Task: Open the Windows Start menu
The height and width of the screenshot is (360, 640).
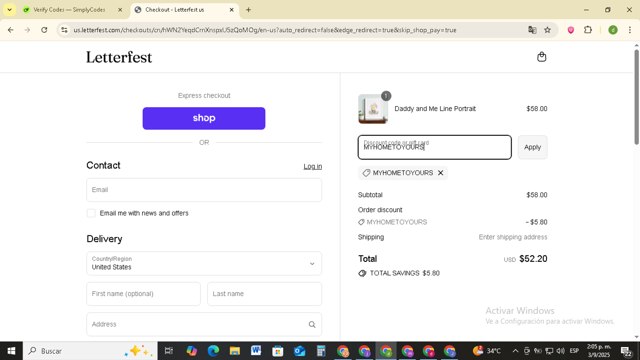Action: click(x=11, y=351)
